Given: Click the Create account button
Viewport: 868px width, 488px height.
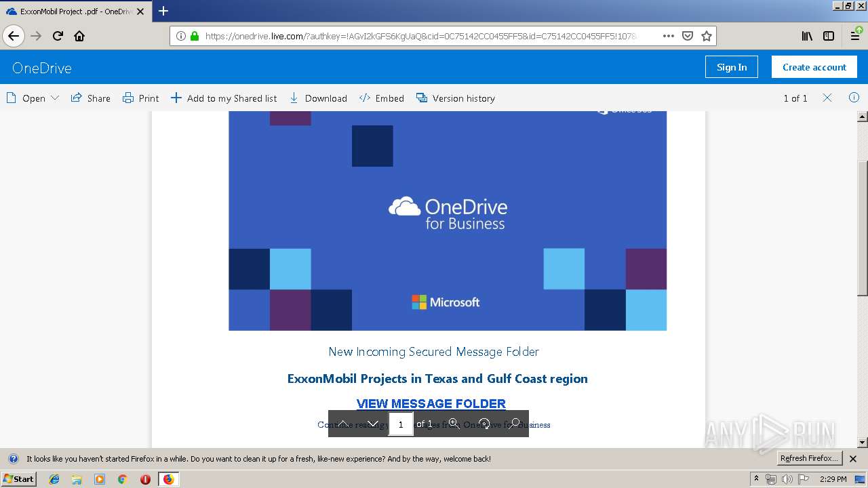Looking at the screenshot, I should tap(814, 67).
